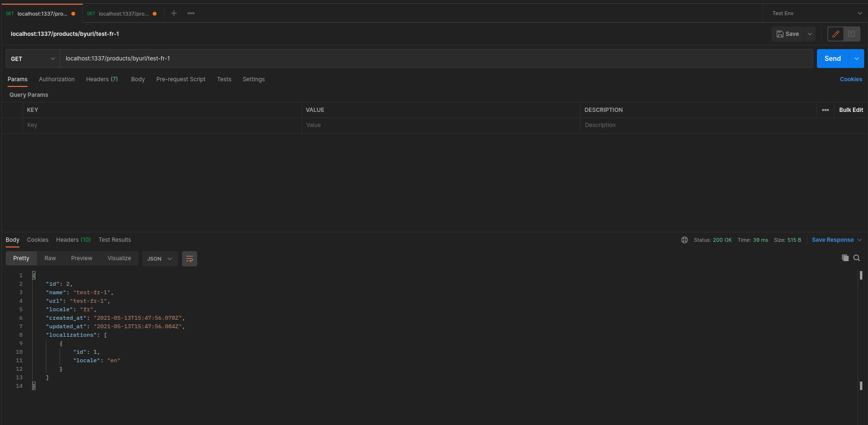The width and height of the screenshot is (868, 425).
Task: Open the comments panel icon
Action: pos(852,34)
